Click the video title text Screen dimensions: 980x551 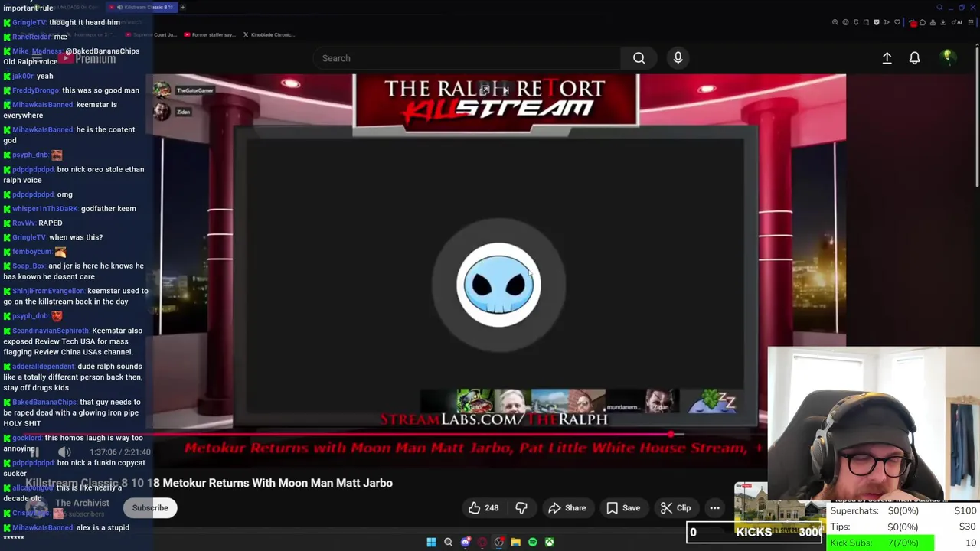209,483
